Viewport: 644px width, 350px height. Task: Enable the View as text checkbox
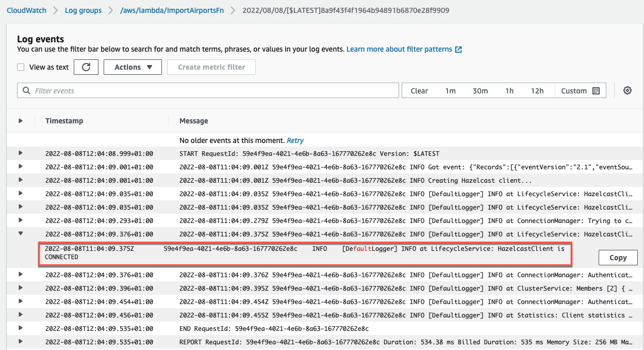[x=20, y=67]
